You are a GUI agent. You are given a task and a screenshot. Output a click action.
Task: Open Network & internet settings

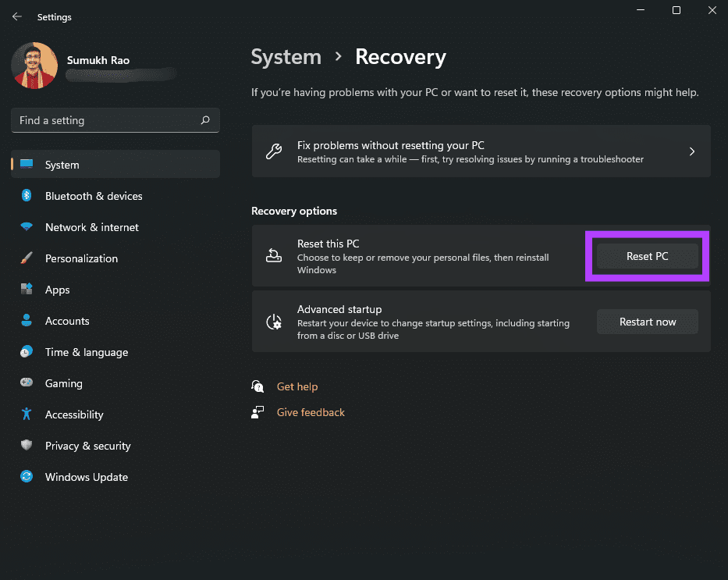click(115, 227)
